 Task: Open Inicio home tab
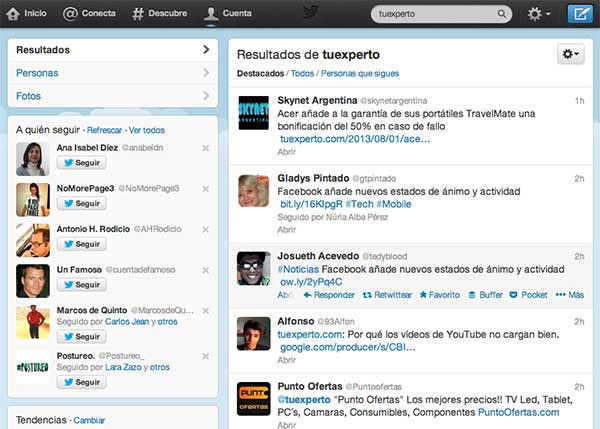point(26,13)
